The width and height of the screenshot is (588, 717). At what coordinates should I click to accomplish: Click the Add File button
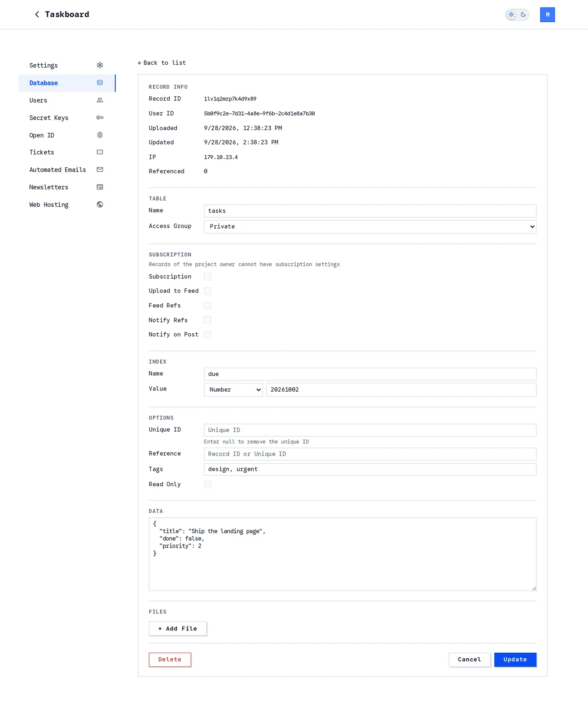pyautogui.click(x=178, y=629)
